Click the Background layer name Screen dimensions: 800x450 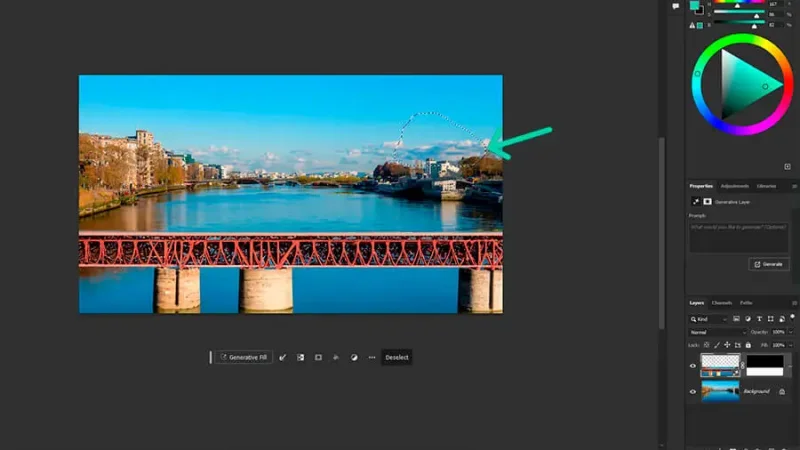coord(756,391)
